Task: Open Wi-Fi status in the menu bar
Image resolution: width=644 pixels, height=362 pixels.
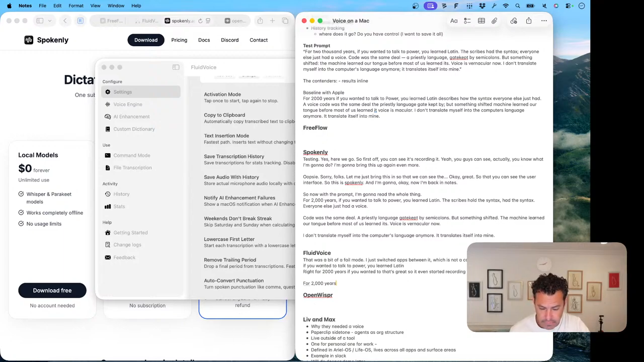Action: (x=506, y=6)
